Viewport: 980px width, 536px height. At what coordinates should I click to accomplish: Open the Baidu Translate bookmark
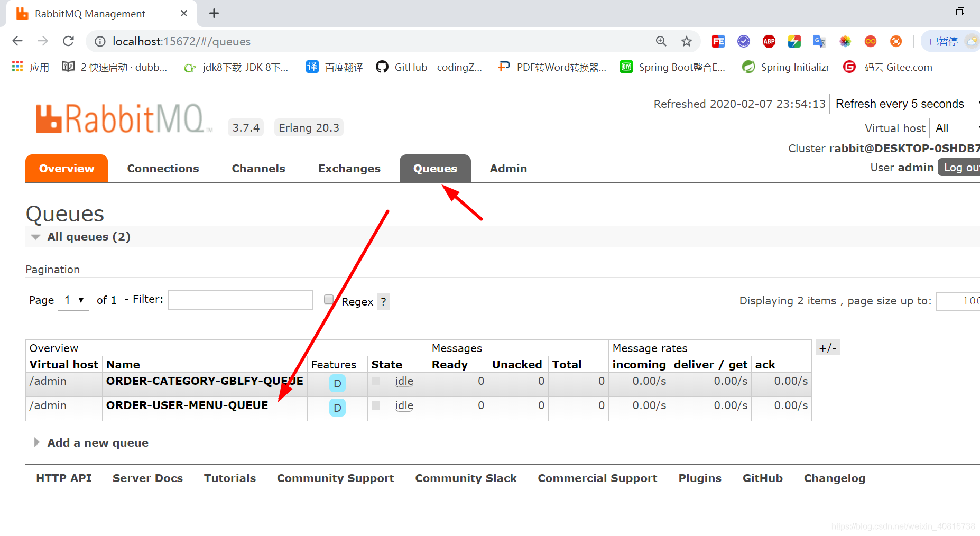(x=335, y=67)
